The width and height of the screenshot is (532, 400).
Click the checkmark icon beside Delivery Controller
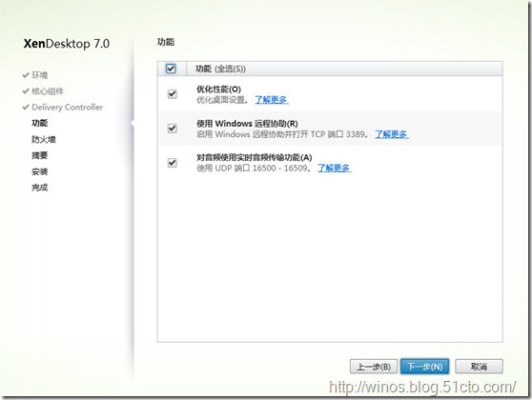click(26, 107)
